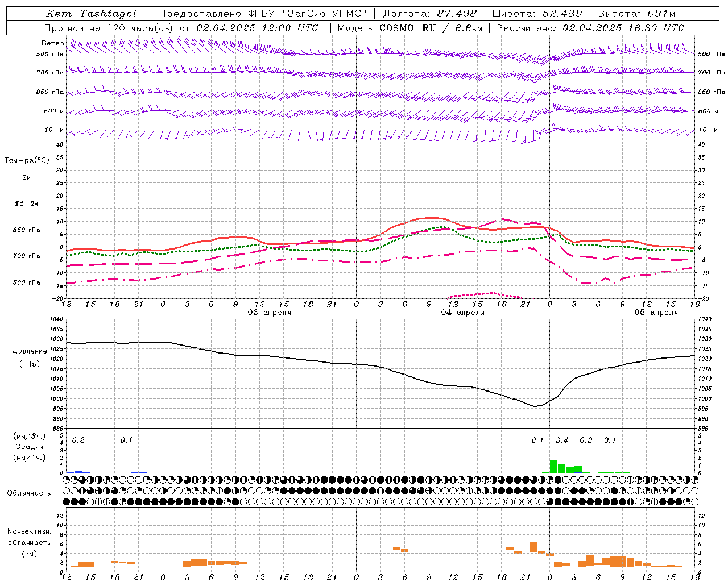The image size is (728, 582).
Task: Click the 500 гПа entry in the temperature legend
Action: [x=27, y=282]
